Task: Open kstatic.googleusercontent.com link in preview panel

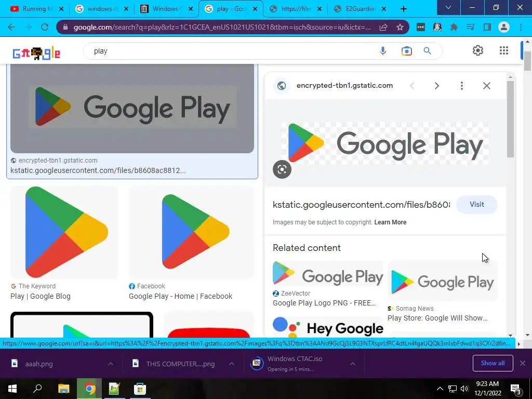Action: coord(362,205)
